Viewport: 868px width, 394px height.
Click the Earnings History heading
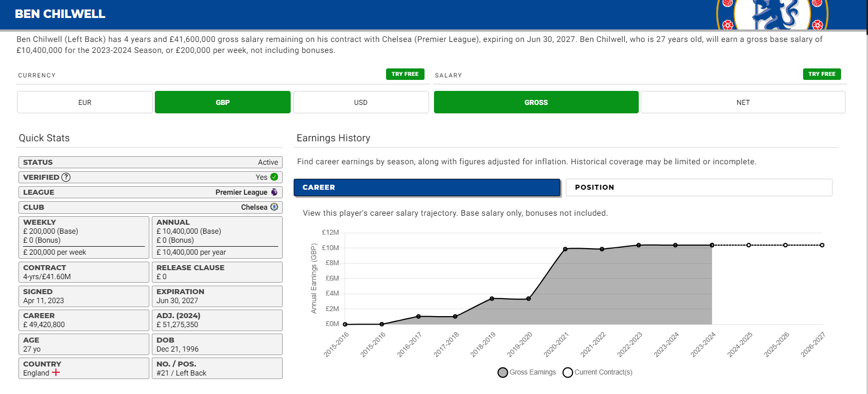coord(334,138)
